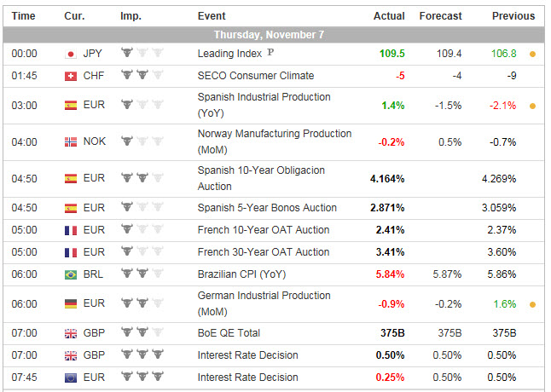This screenshot has height=392, width=551.
Task: Click the preliminary 'P' icon next to Leading Index
Action: pos(270,53)
